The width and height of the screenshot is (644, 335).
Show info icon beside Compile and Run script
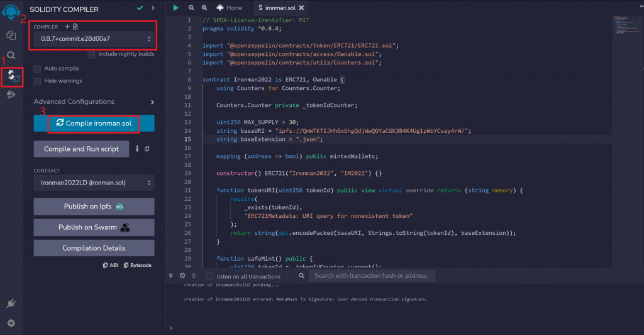(137, 149)
